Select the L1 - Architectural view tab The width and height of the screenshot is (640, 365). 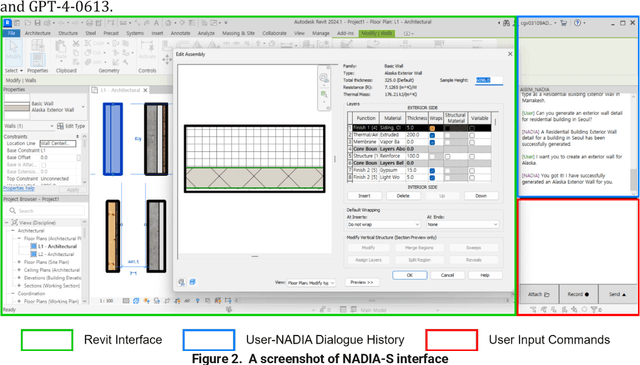pos(120,90)
